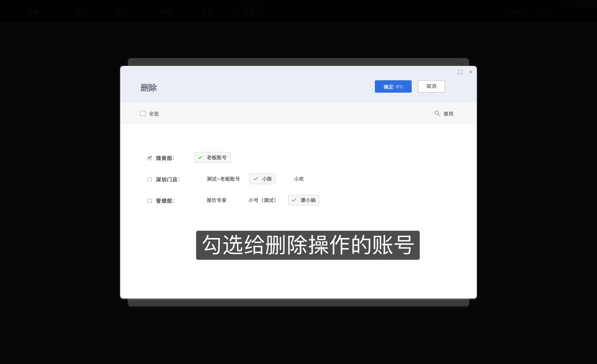The width and height of the screenshot is (597, 364).
Task: Uncheck the 微商部 department checkbox
Action: [x=149, y=158]
